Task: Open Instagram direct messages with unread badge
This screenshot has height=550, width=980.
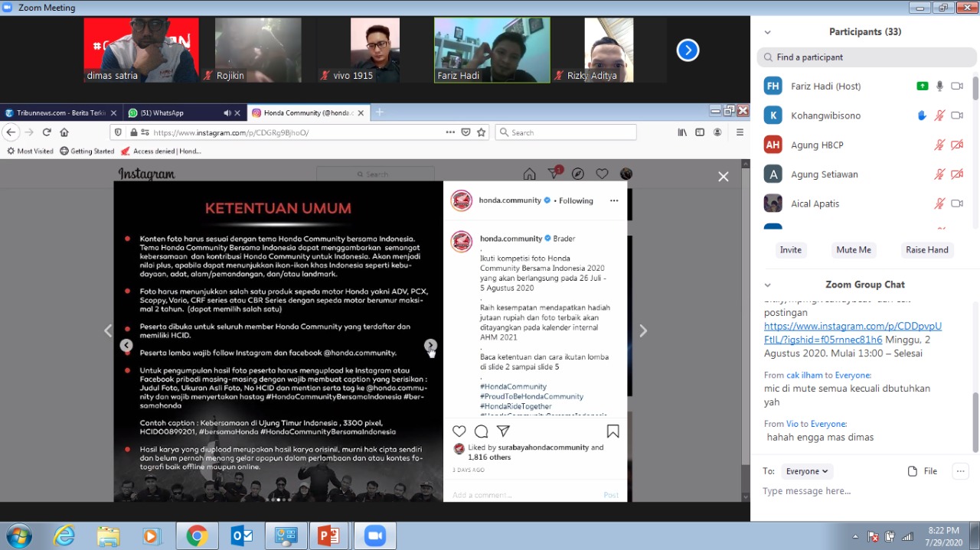Action: pyautogui.click(x=554, y=174)
